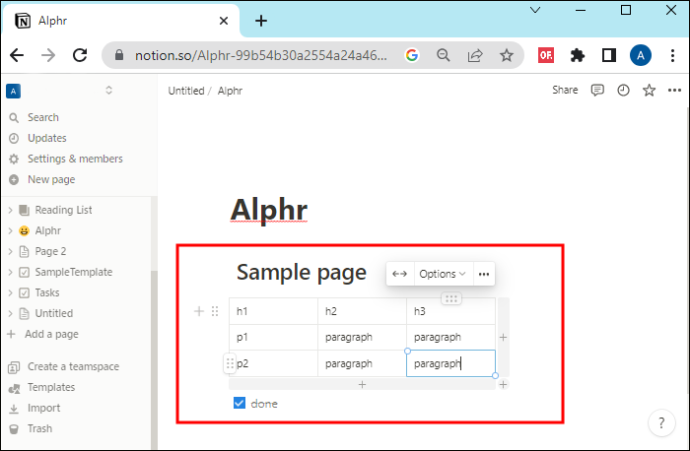Open the table Options dropdown
Screen dimensions: 690x451
pos(442,274)
